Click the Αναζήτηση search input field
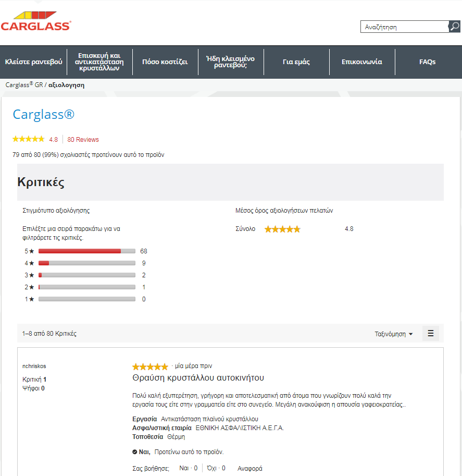462x476 pixels. [x=404, y=27]
